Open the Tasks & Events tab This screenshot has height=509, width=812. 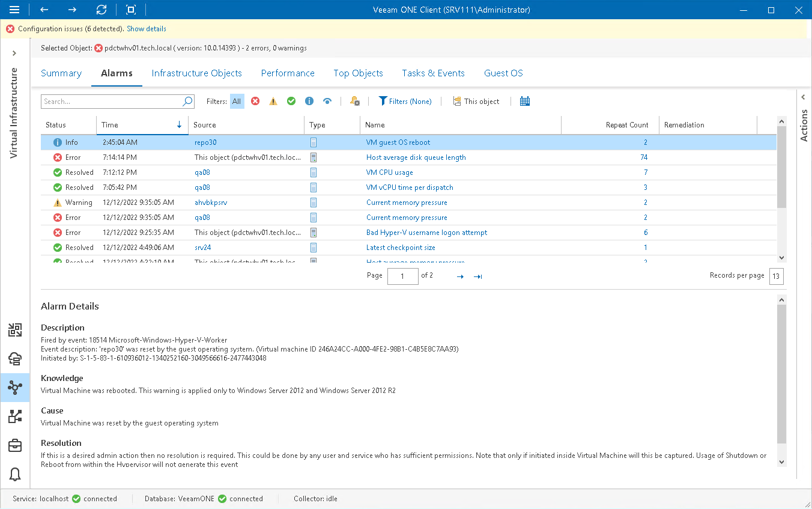coord(433,73)
